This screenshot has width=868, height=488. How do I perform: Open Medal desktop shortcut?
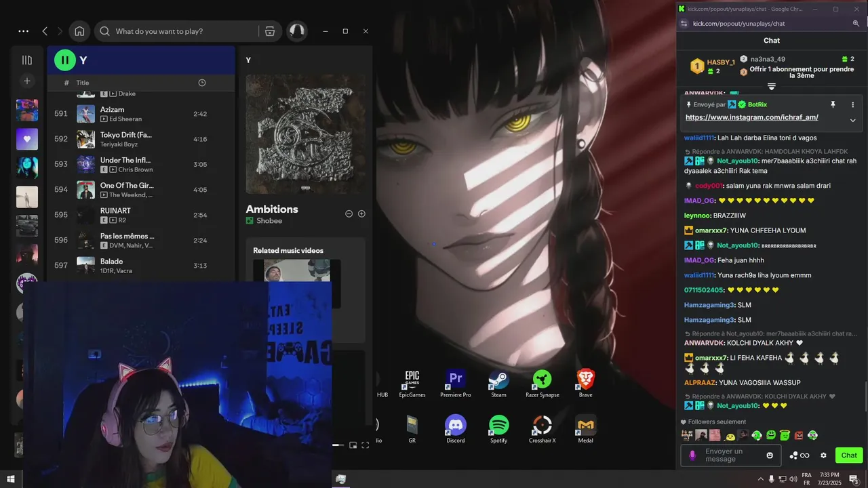585,430
